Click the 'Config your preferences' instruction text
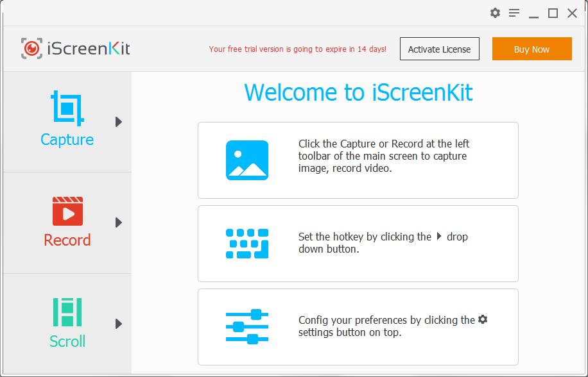Screen dimensions: 588x377 click(x=393, y=326)
